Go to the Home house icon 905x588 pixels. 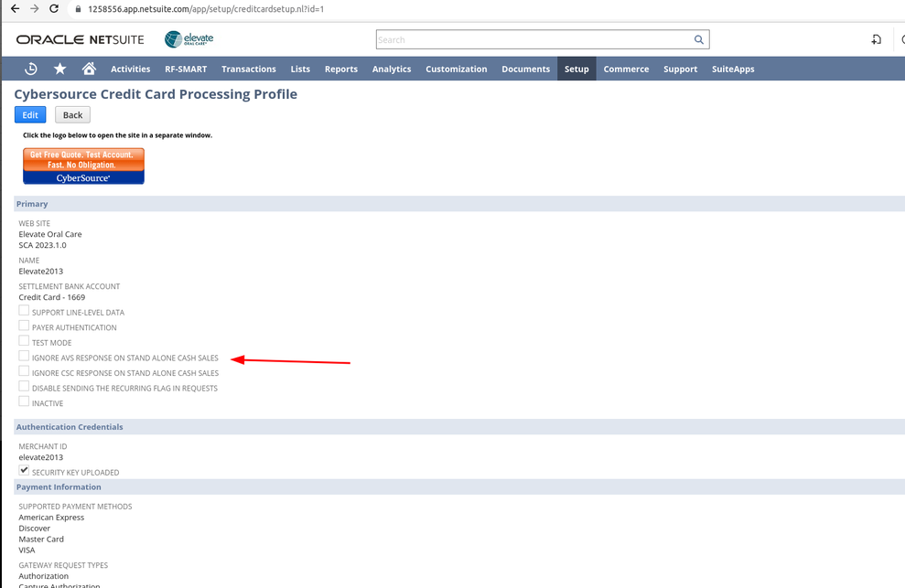pos(89,69)
